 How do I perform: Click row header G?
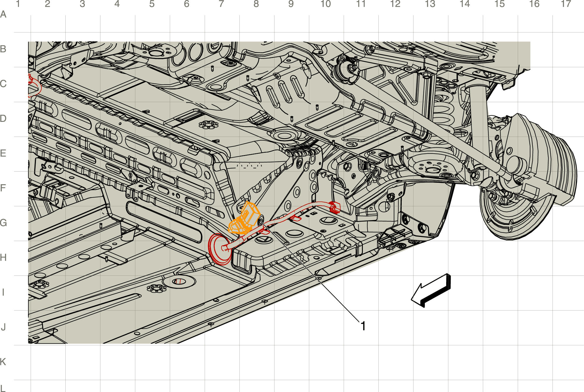4,223
